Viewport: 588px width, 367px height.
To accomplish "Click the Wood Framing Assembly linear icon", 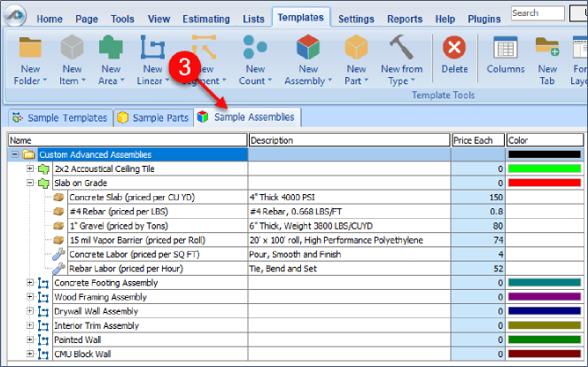I will click(43, 297).
